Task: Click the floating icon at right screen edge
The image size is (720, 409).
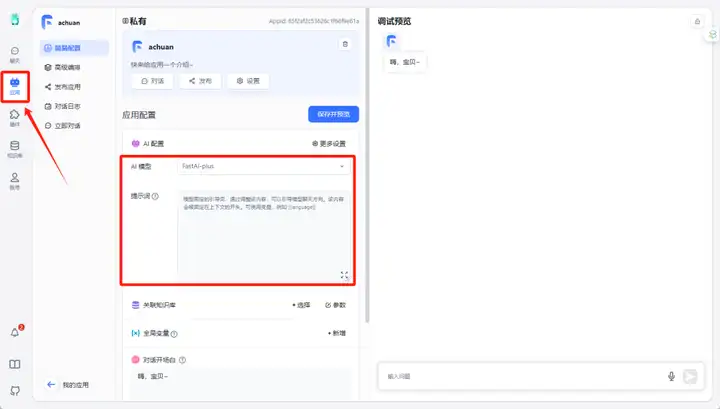Action: pos(712,34)
